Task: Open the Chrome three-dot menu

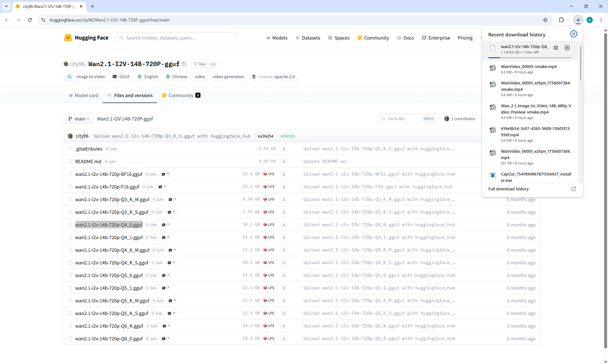Action: [601, 20]
